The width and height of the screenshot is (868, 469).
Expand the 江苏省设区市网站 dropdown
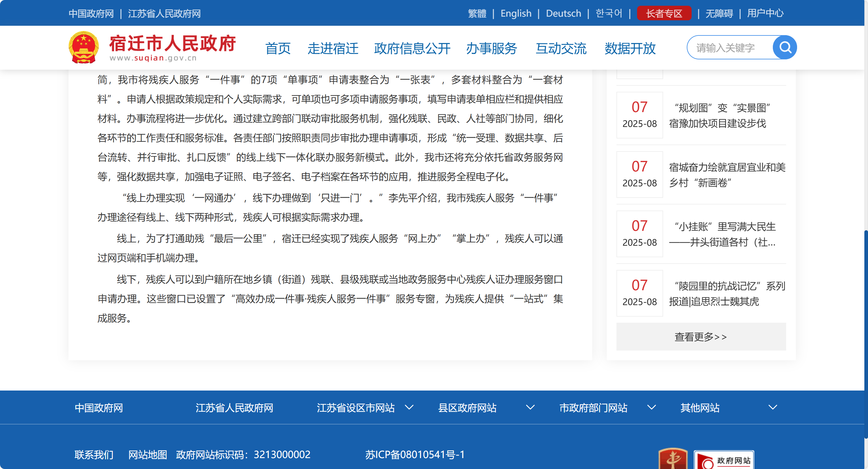pos(409,407)
